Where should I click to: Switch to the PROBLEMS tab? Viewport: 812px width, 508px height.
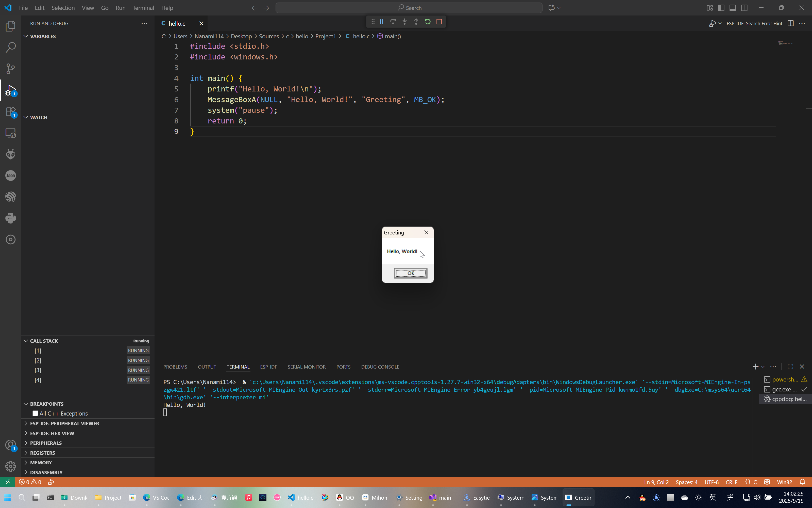pyautogui.click(x=175, y=367)
